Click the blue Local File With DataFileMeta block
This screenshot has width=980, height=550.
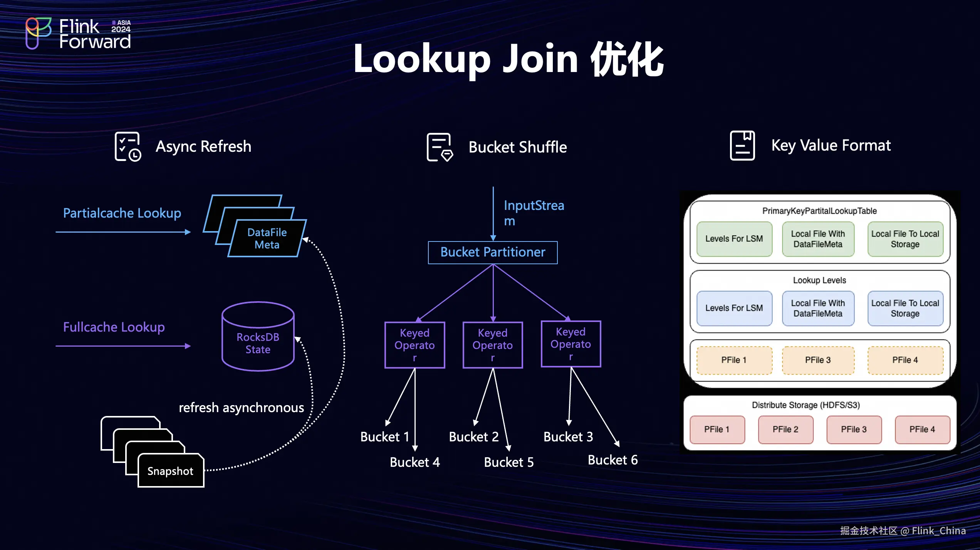click(x=818, y=308)
